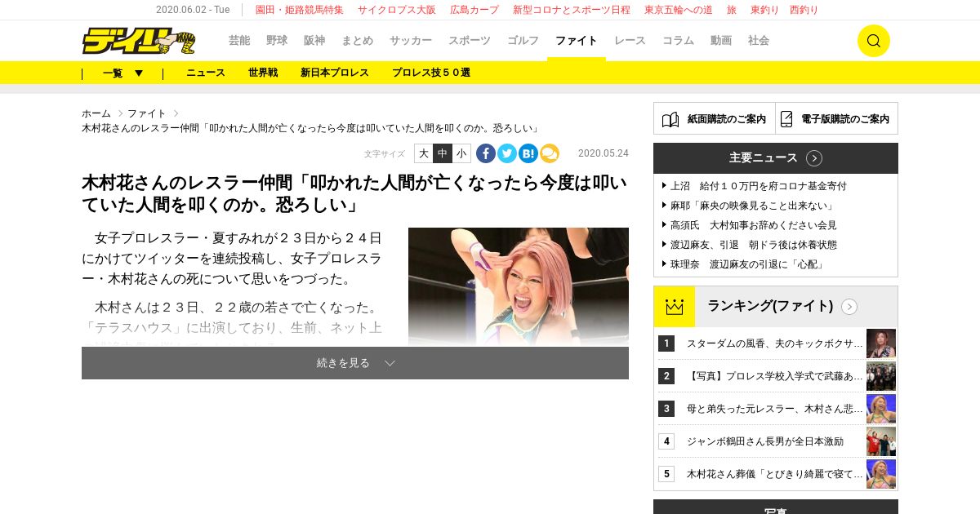Open headline 麻耶「麻央の映像見ること出来ない」
The image size is (980, 514).
click(x=752, y=206)
